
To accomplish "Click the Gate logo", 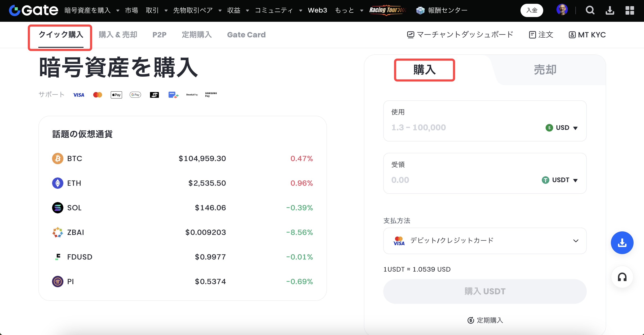I will [x=34, y=10].
